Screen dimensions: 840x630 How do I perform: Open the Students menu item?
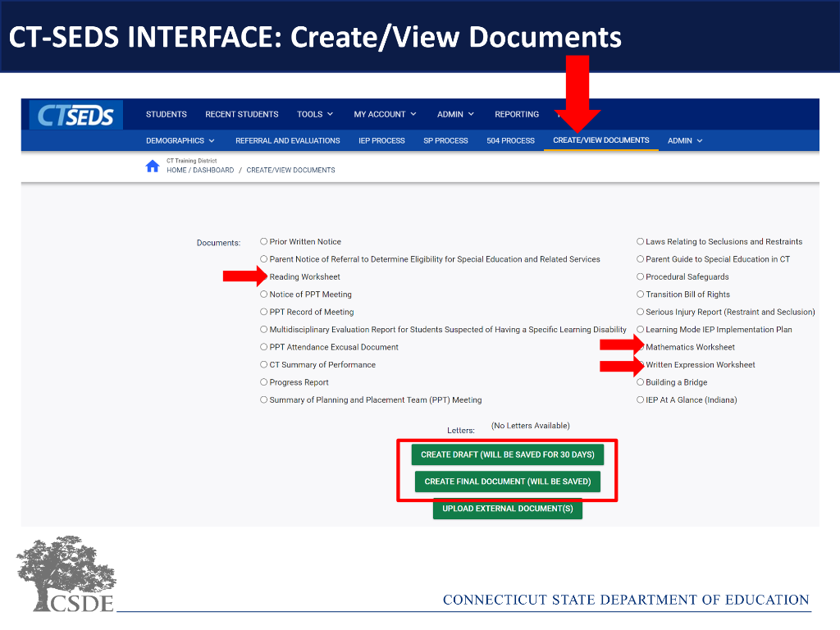pyautogui.click(x=166, y=114)
